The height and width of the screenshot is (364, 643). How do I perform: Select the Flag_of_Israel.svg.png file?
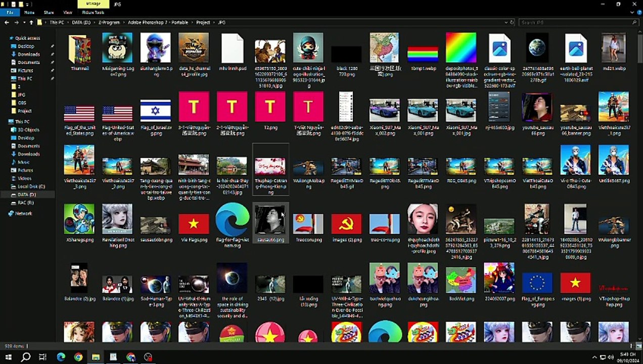click(x=155, y=118)
